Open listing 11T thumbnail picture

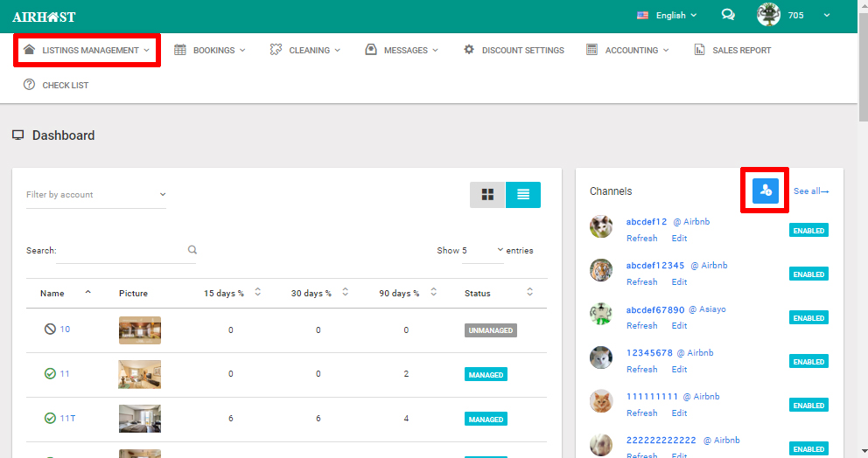click(140, 419)
